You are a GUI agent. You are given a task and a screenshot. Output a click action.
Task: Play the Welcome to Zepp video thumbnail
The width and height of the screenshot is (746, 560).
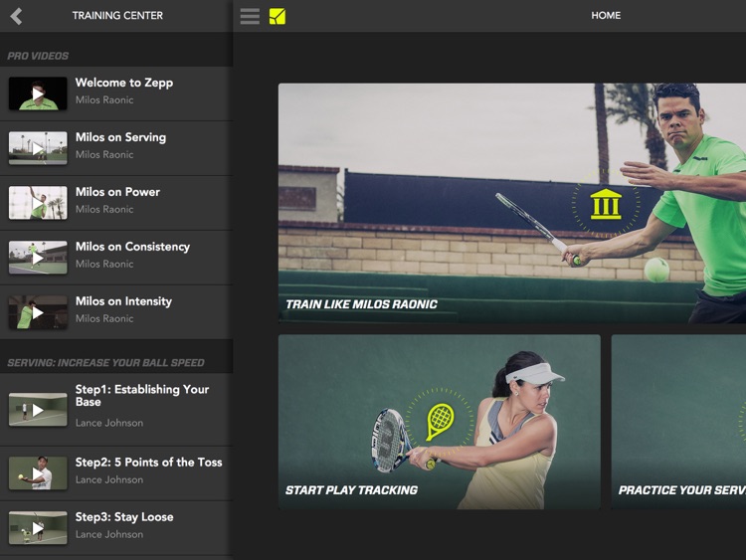(38, 93)
